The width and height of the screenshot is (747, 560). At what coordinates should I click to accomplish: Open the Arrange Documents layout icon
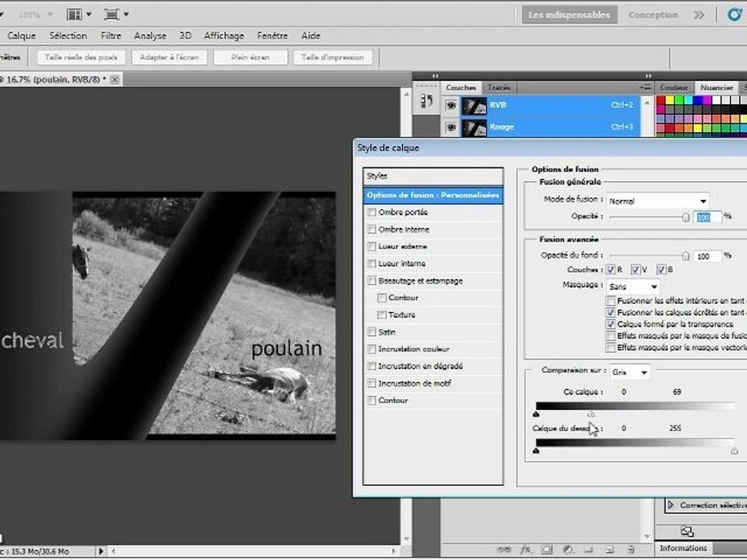(75, 15)
